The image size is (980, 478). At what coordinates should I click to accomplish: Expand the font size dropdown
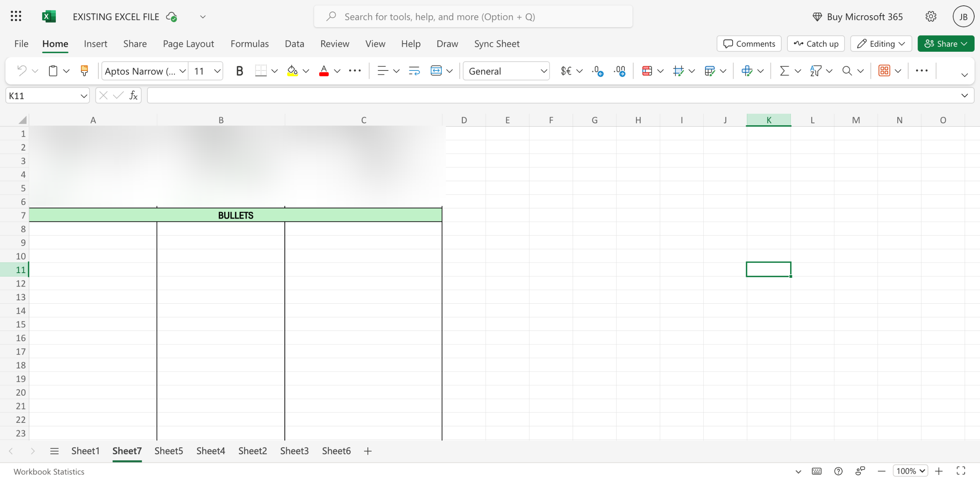217,71
